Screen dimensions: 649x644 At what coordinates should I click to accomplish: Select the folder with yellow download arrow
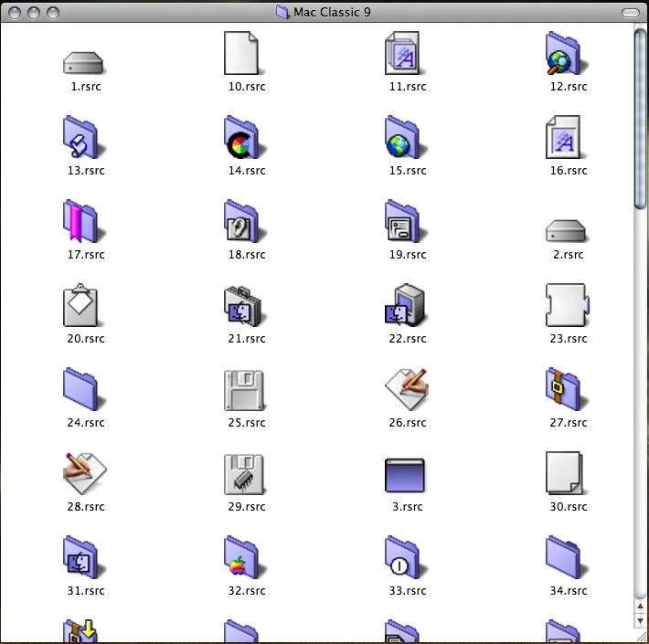80,631
